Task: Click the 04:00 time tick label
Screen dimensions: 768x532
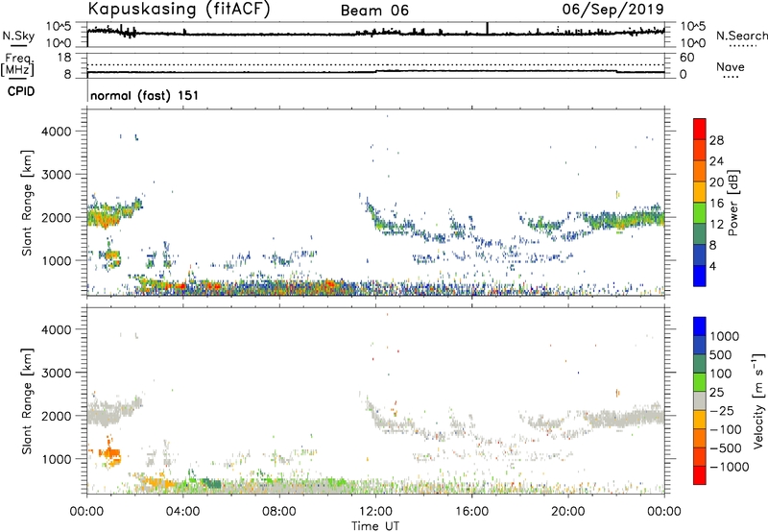Action: click(x=182, y=512)
